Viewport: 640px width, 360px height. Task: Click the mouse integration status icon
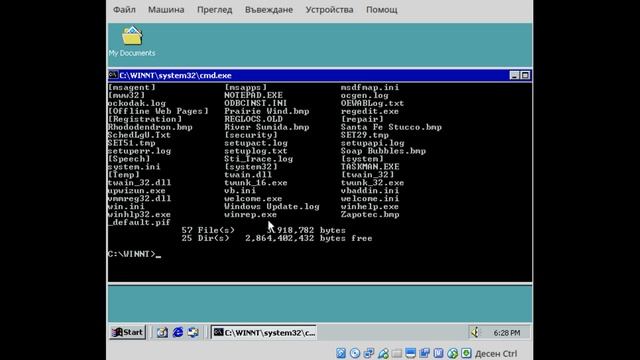452,353
